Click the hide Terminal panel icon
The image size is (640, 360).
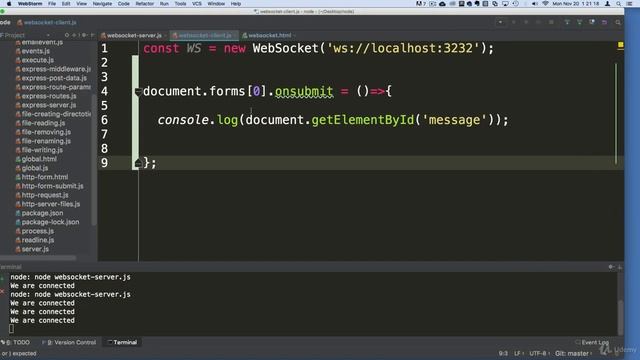point(620,267)
